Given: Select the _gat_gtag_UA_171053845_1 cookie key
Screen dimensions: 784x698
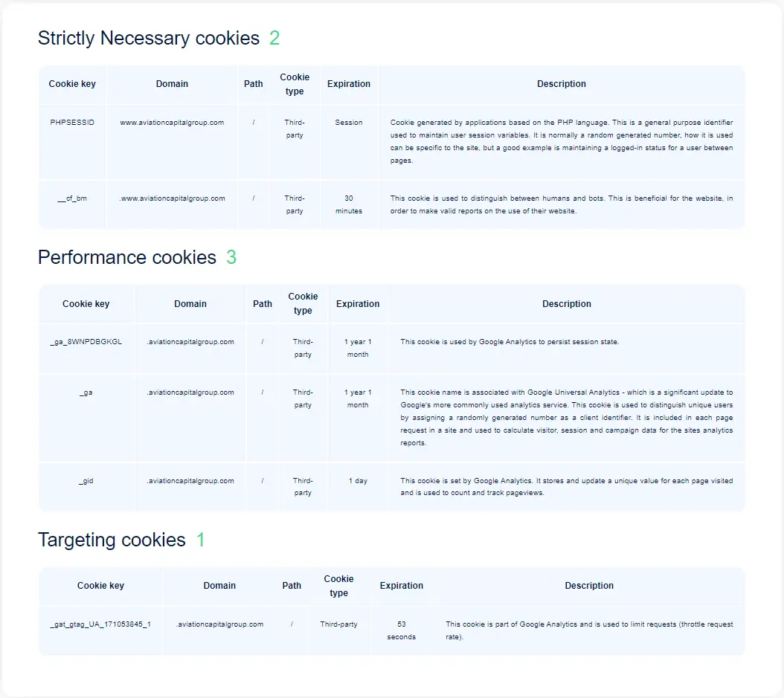Looking at the screenshot, I should point(100,624).
